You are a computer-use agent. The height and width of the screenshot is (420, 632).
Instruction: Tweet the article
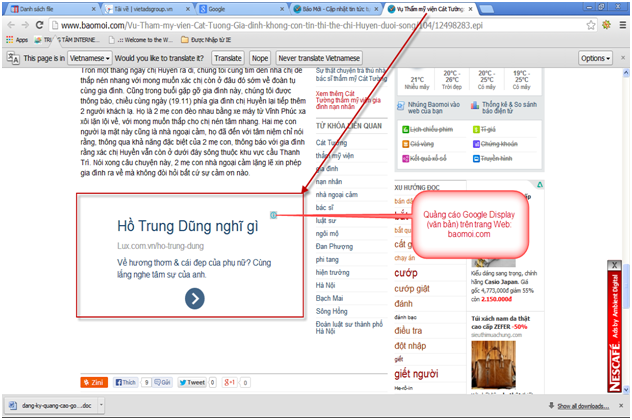point(192,382)
